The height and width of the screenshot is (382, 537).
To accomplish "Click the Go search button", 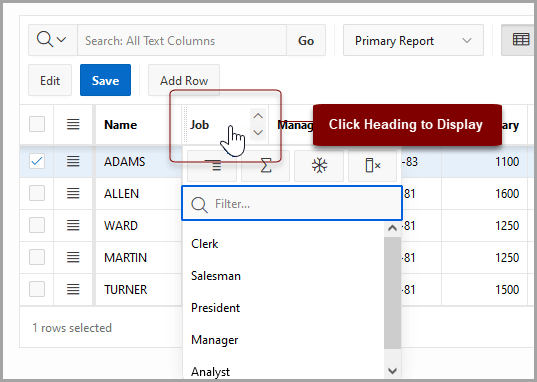I will 306,40.
